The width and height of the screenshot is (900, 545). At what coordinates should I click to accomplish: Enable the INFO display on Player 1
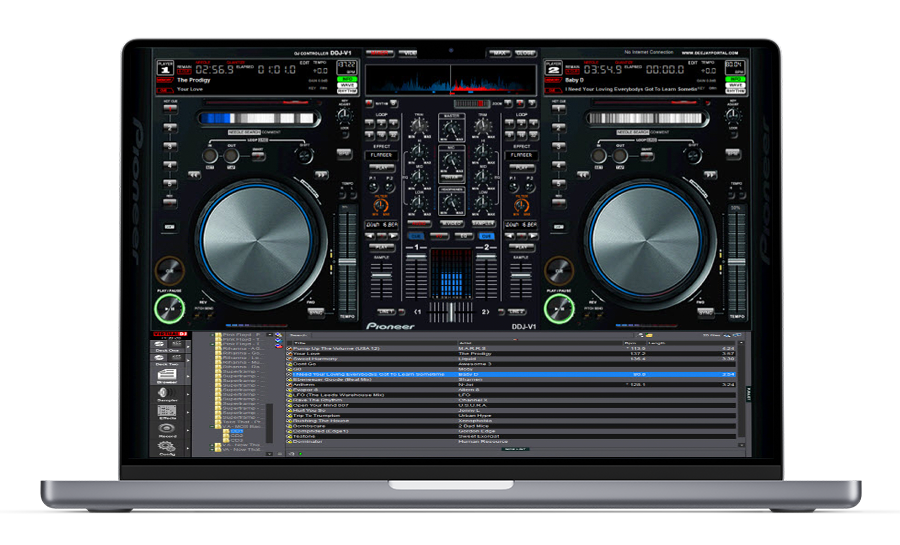347,79
